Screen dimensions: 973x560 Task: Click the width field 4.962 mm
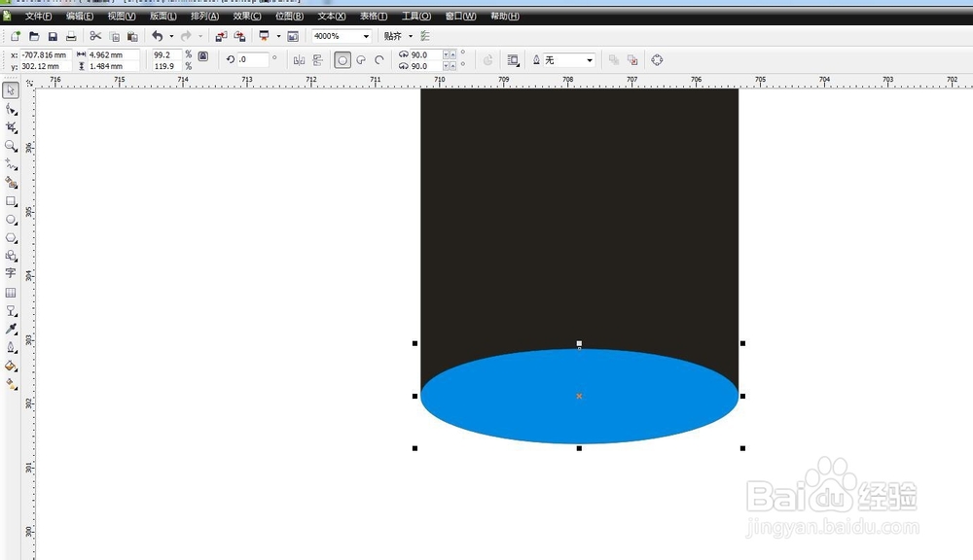(114, 54)
